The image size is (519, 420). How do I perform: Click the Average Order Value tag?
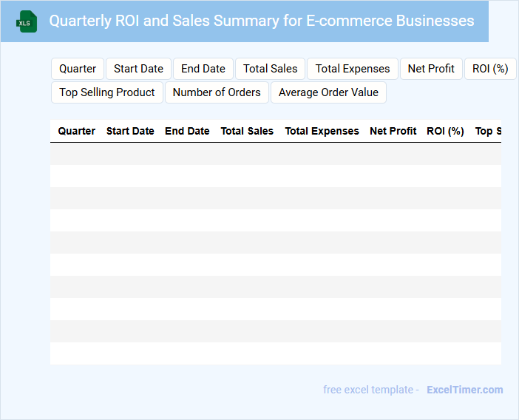[328, 92]
